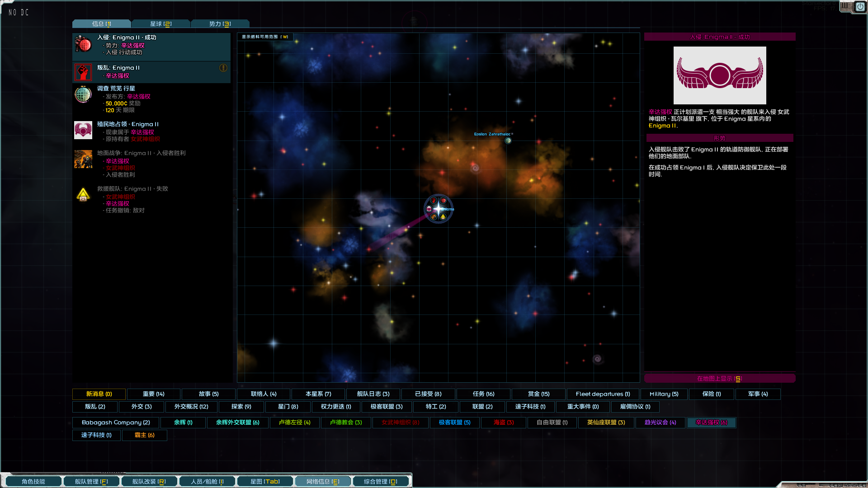Select the rebellion red fist icon

point(83,72)
